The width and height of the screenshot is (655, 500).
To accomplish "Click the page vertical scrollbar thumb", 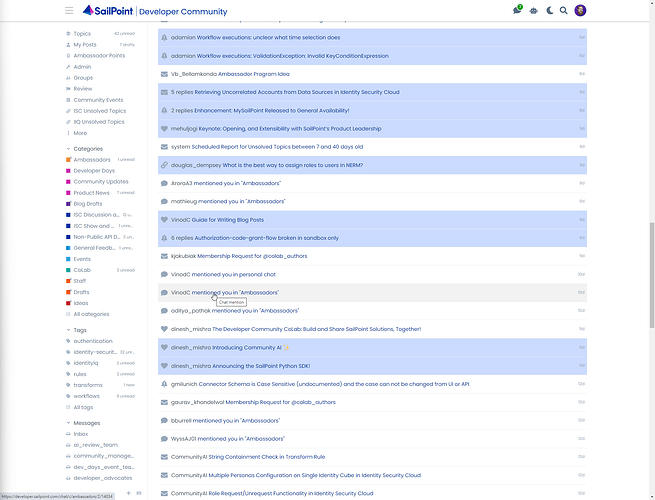I will [652, 275].
